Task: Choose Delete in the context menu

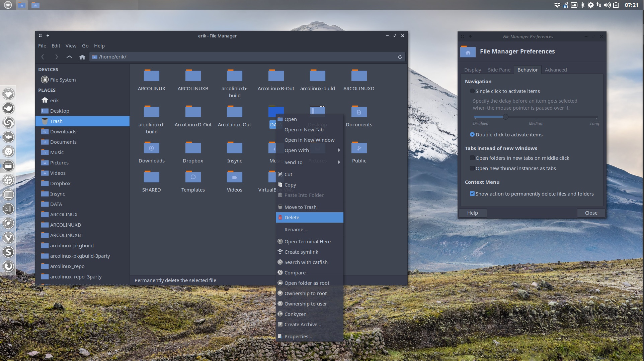Action: [x=292, y=218]
